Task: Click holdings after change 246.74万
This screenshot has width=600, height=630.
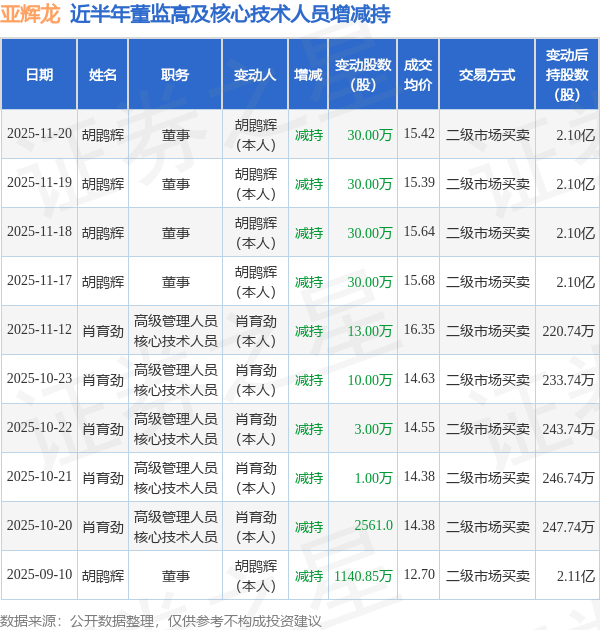Action: 568,479
